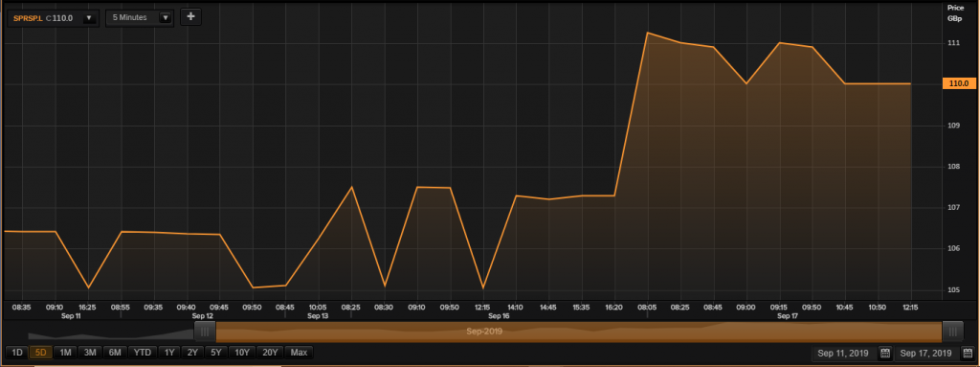Choose the 3M range button
Screen dimensions: 980x367
[90, 353]
